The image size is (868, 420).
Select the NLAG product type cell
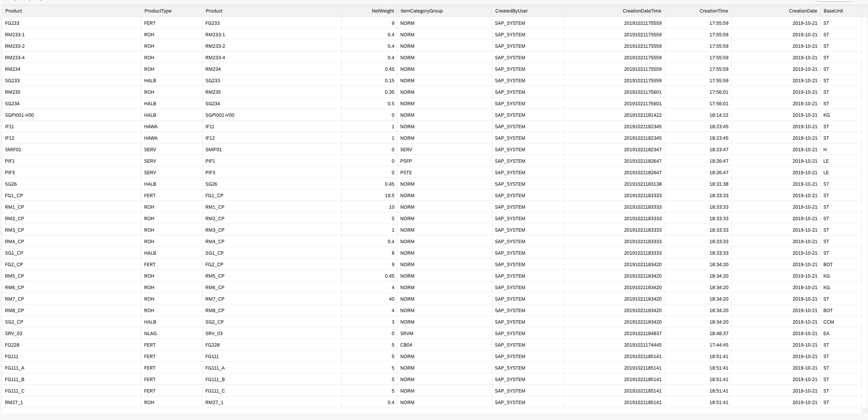(150, 333)
